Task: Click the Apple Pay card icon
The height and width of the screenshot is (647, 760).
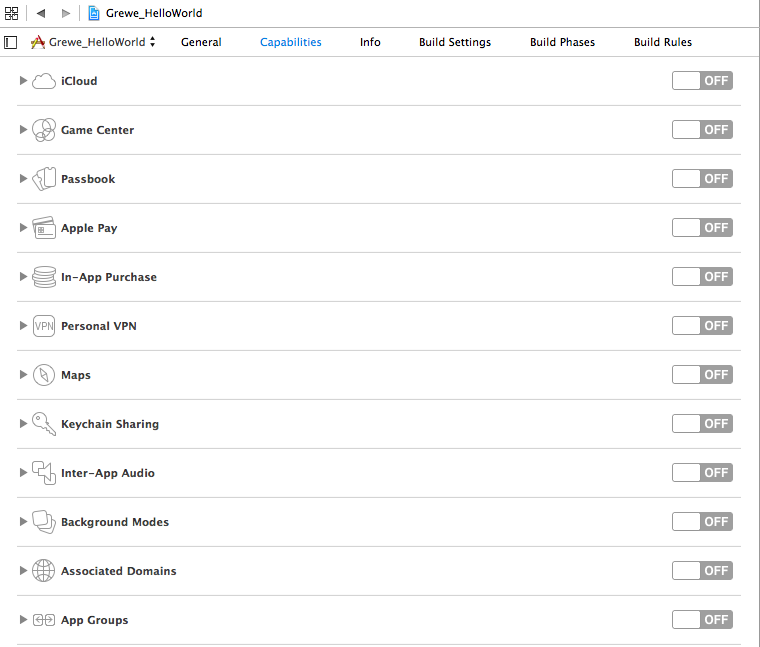Action: [x=44, y=228]
